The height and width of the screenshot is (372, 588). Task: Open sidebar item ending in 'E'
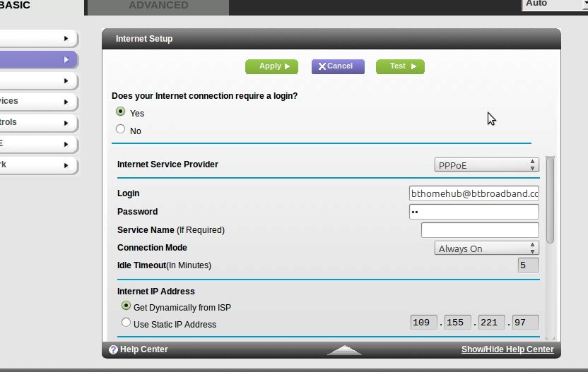37,144
